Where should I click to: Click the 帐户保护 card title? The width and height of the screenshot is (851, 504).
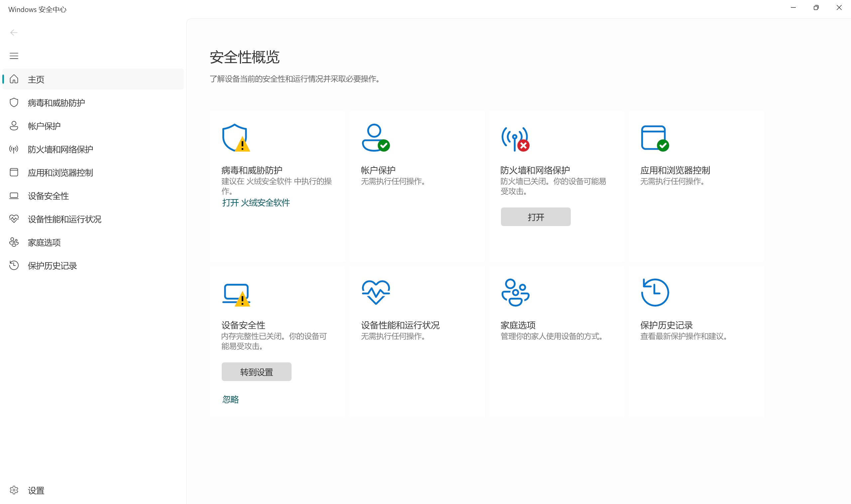tap(378, 170)
